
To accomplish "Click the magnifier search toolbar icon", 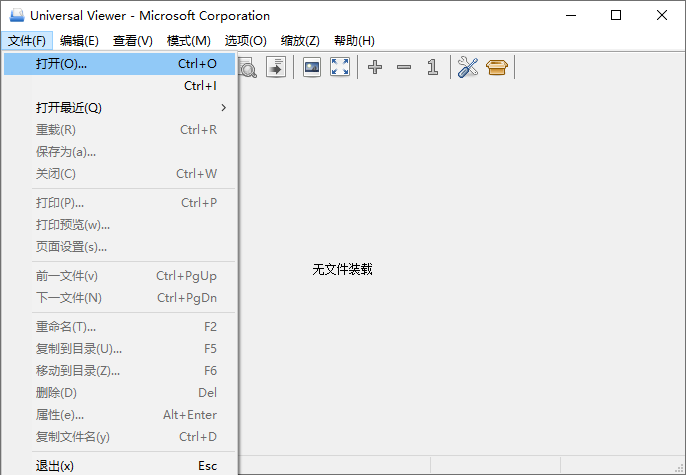I will (x=248, y=67).
